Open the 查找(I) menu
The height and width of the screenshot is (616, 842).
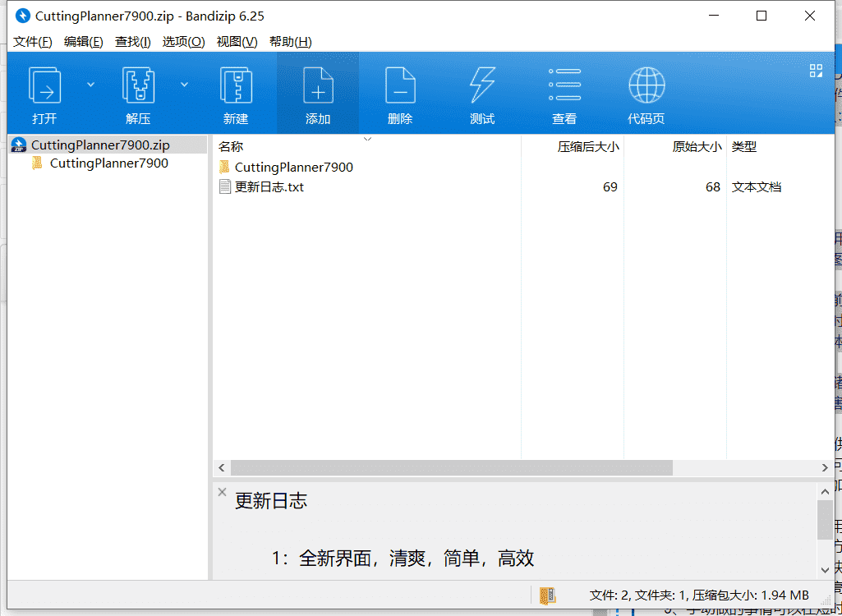pos(132,42)
